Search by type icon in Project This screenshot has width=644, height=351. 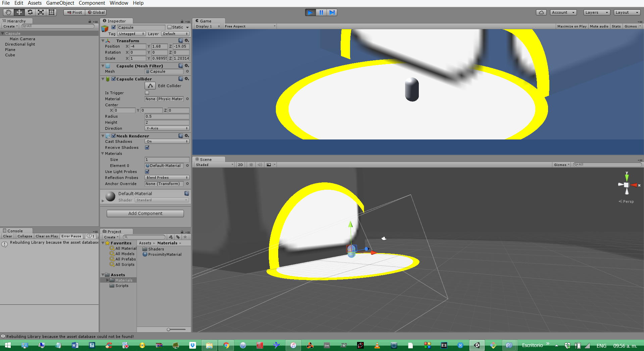click(x=171, y=237)
